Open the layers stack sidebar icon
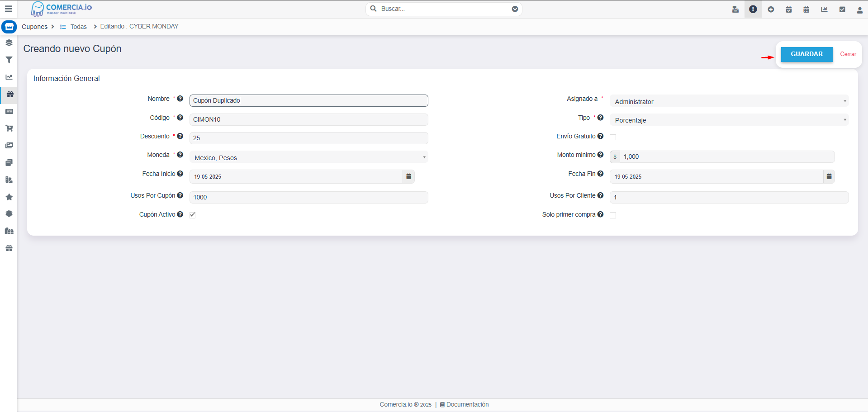The width and height of the screenshot is (868, 412). point(9,43)
